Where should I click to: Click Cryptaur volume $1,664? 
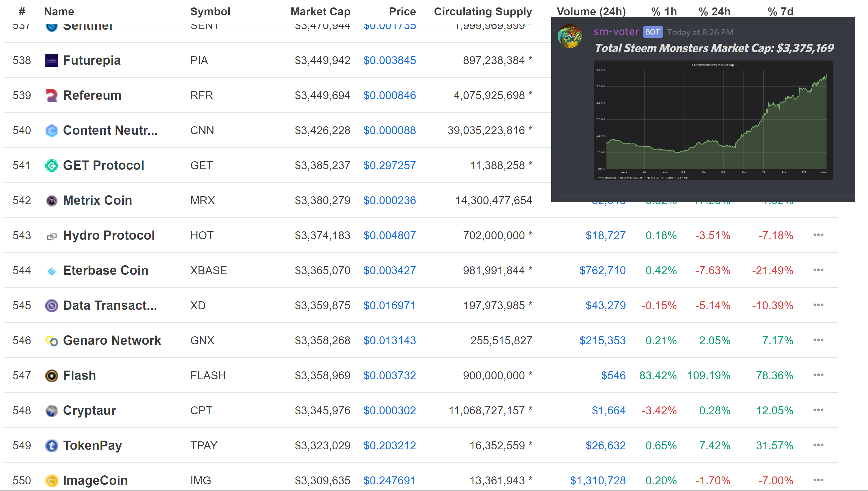click(609, 411)
